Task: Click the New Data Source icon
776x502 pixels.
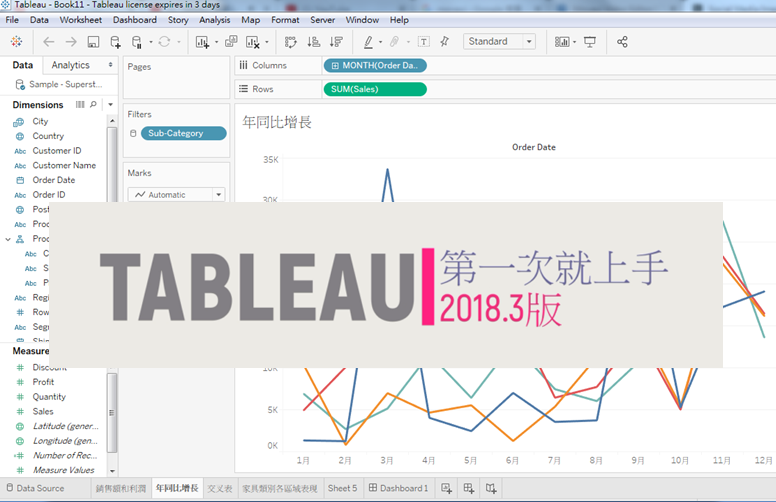Action: [115, 42]
